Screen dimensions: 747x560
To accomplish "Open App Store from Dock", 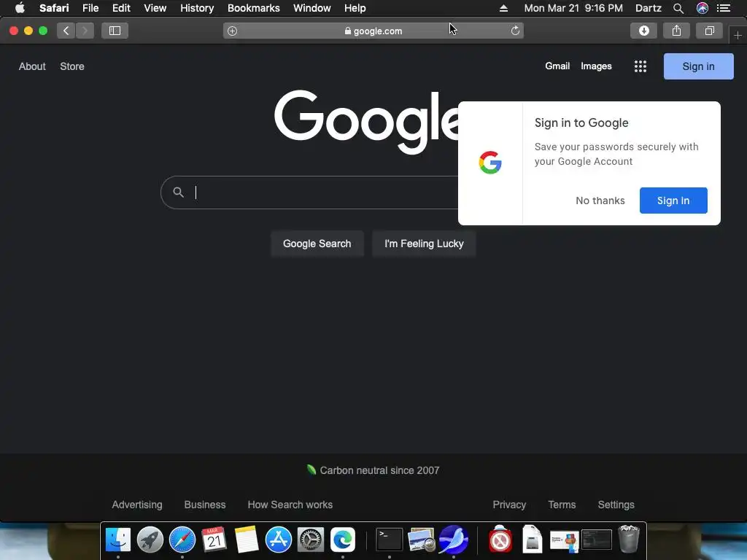I will [278, 540].
